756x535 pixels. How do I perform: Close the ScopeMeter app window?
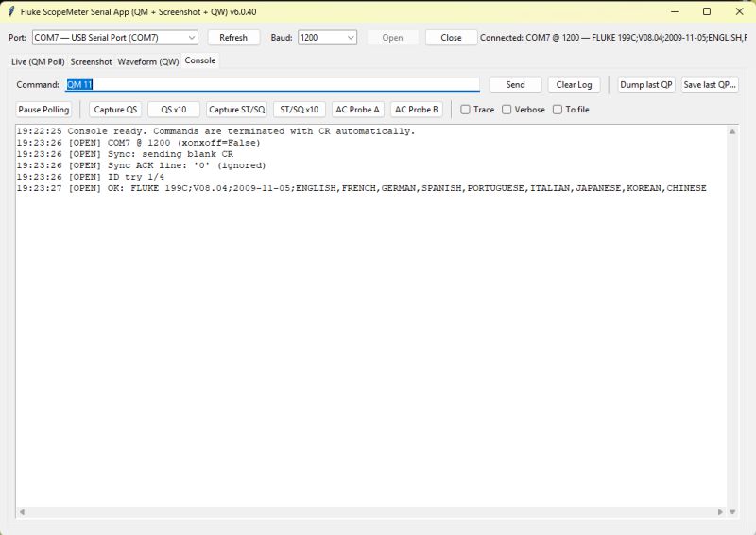739,11
